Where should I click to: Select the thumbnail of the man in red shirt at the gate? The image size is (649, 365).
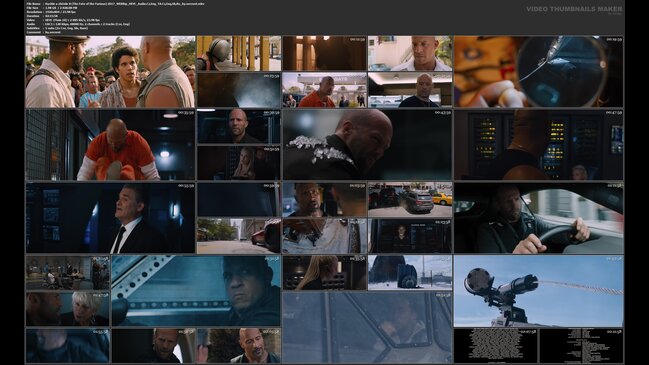tap(324, 90)
